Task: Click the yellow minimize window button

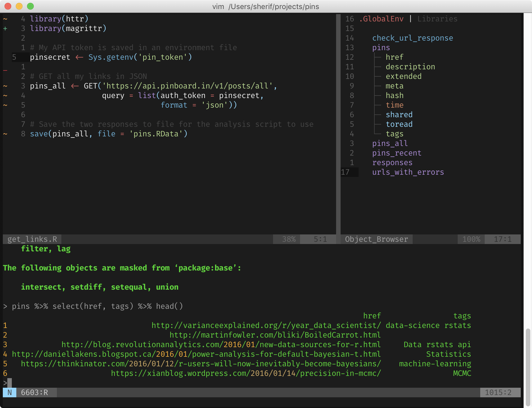Action: point(19,6)
